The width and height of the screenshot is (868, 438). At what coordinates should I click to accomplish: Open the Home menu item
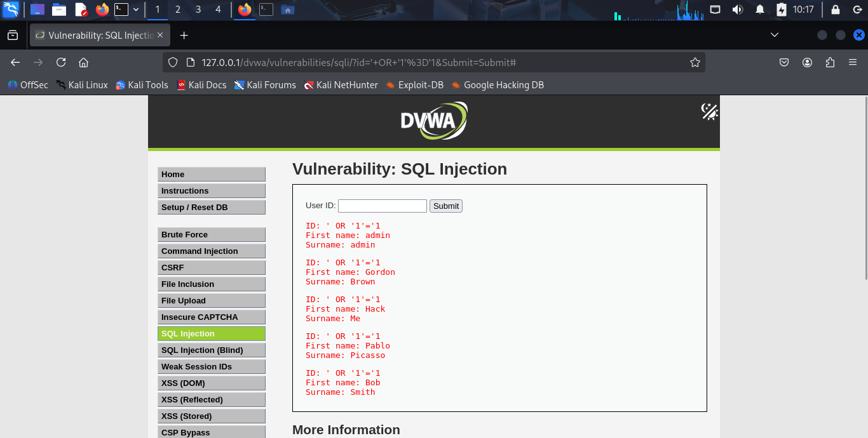(x=212, y=175)
